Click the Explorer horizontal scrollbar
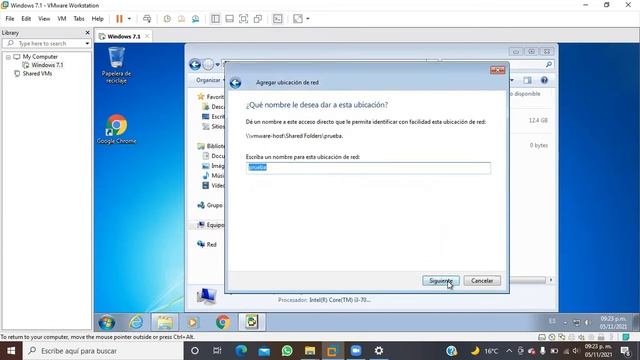 pos(529,280)
